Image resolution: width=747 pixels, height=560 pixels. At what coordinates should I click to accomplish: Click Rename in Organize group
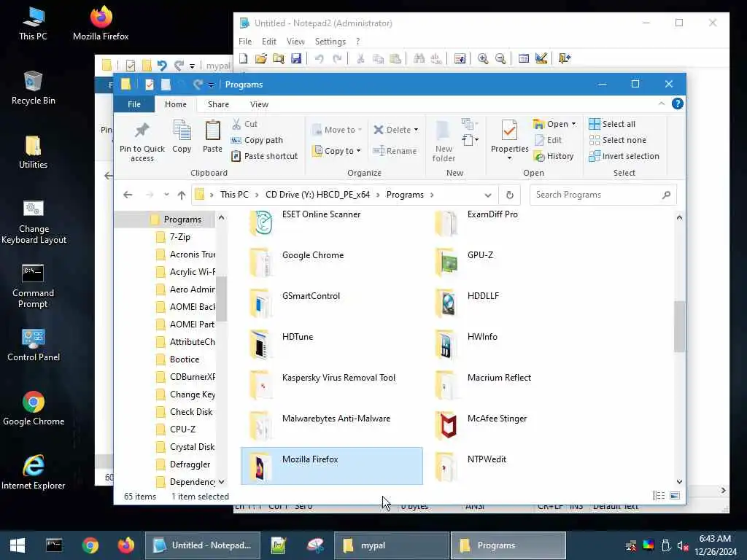point(395,151)
